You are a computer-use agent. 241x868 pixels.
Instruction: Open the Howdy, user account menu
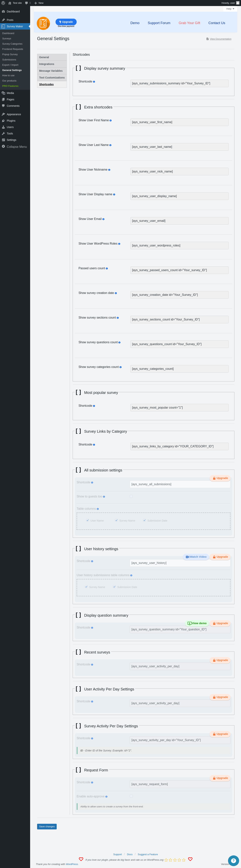click(230, 3)
